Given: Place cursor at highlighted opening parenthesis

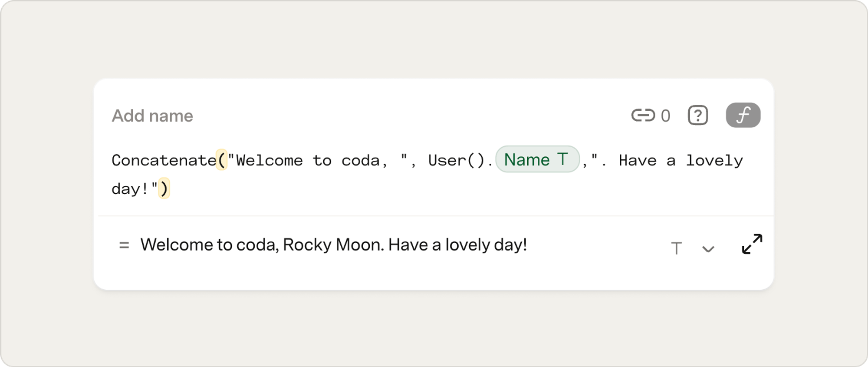Looking at the screenshot, I should (x=222, y=160).
